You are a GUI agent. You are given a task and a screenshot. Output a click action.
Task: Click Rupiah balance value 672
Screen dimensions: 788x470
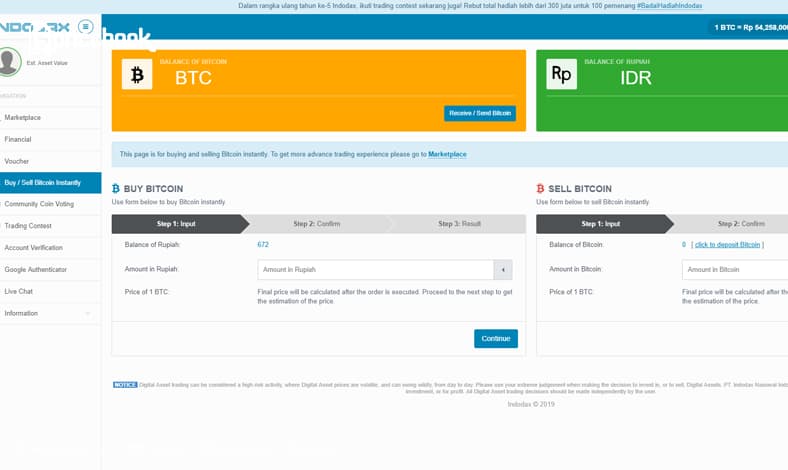tap(263, 245)
